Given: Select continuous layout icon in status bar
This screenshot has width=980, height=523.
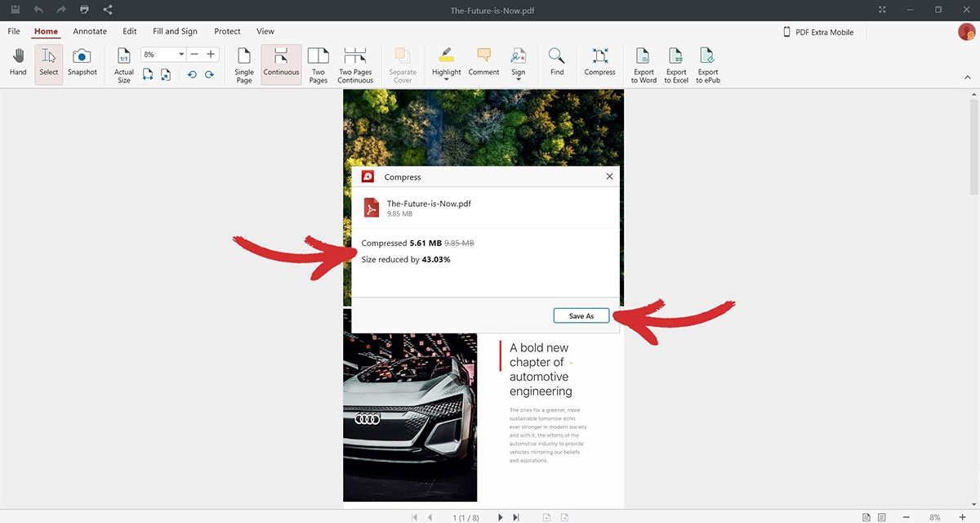Looking at the screenshot, I should pyautogui.click(x=881, y=517).
